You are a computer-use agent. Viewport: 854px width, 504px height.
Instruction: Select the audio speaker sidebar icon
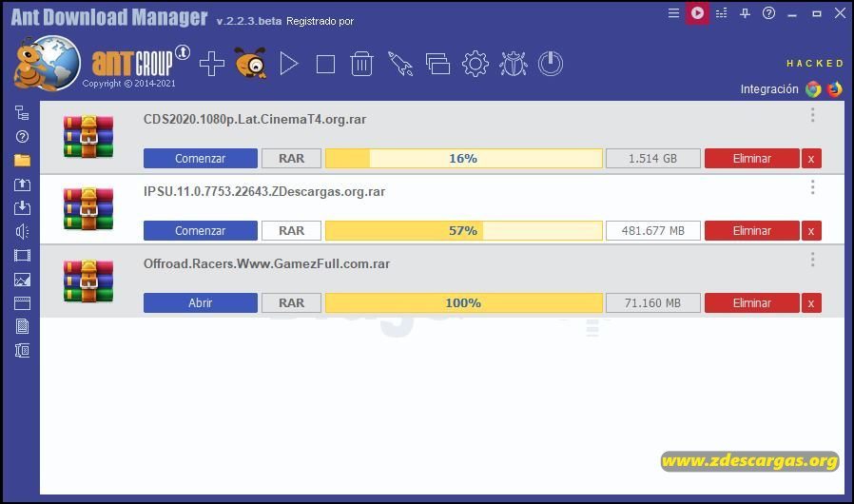[x=22, y=232]
